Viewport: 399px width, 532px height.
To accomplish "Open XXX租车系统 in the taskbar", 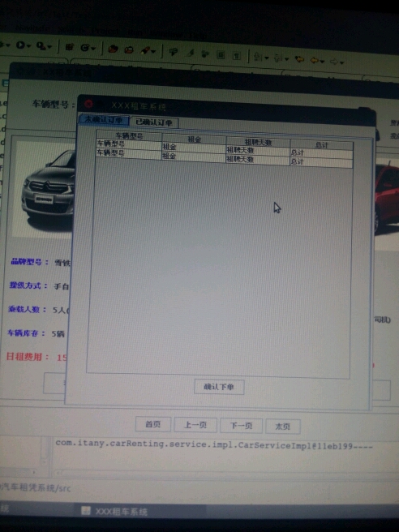I will (115, 511).
